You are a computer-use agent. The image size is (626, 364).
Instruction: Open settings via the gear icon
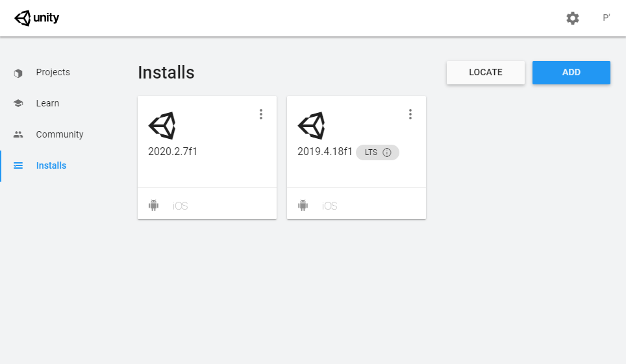572,18
